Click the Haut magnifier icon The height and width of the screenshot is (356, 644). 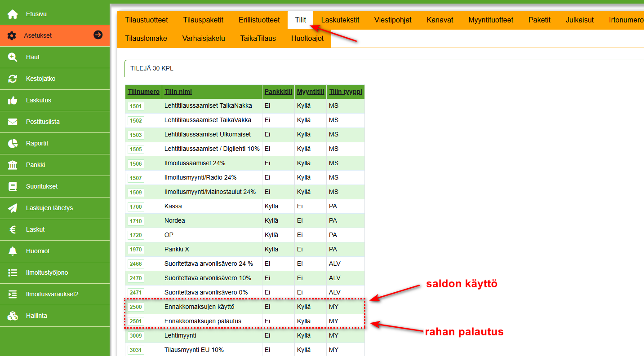(x=13, y=57)
